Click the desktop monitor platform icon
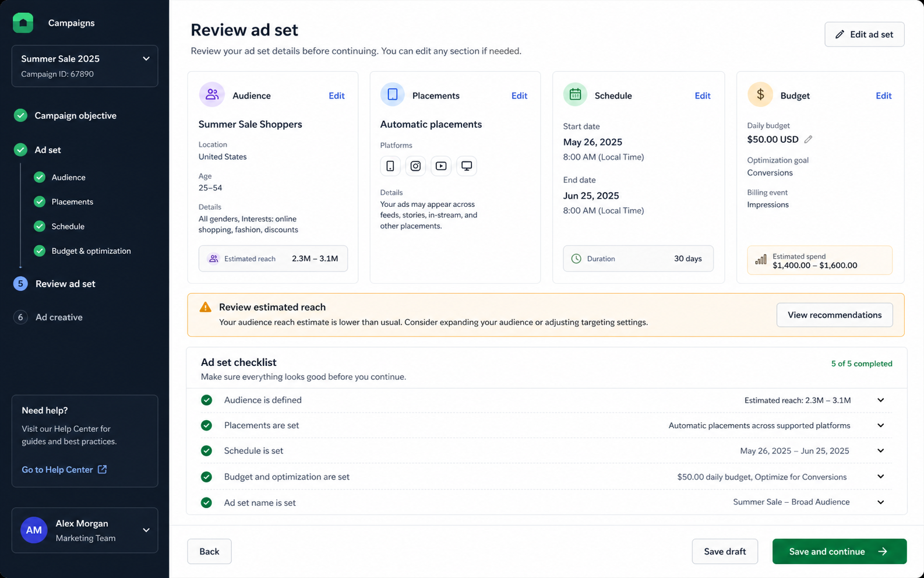 pos(467,166)
